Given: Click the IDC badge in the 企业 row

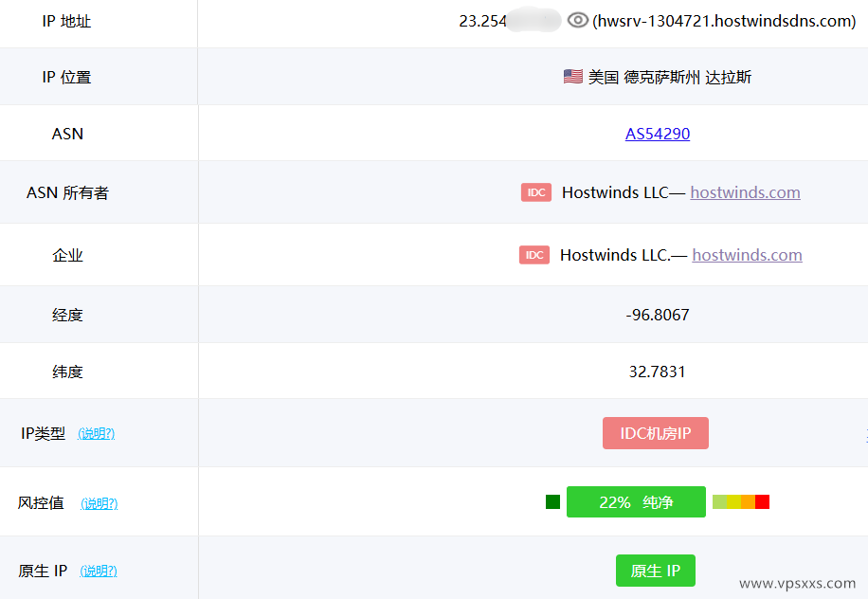Looking at the screenshot, I should tap(533, 255).
